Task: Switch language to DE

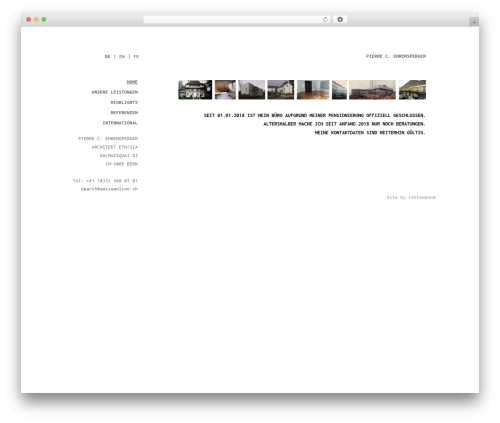Action: point(107,56)
